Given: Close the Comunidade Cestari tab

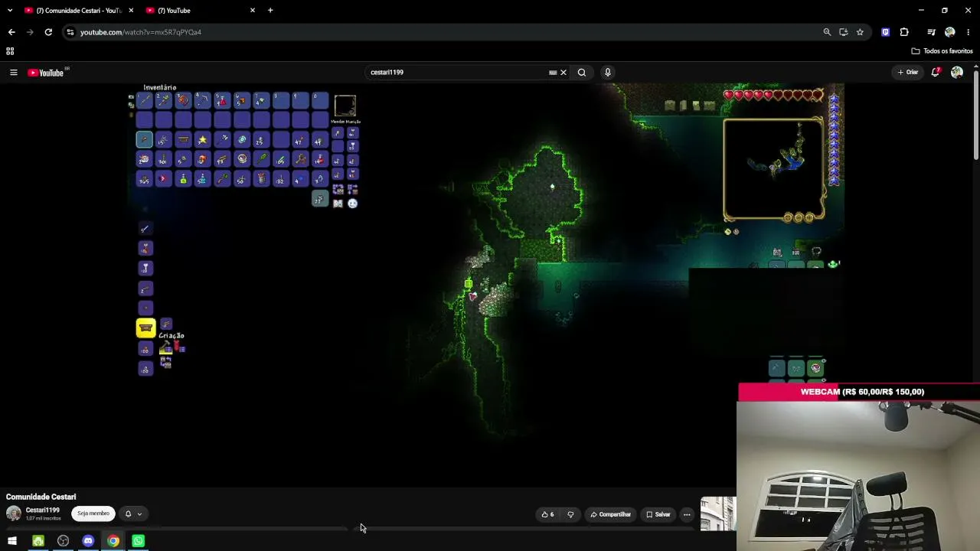Looking at the screenshot, I should (x=131, y=11).
